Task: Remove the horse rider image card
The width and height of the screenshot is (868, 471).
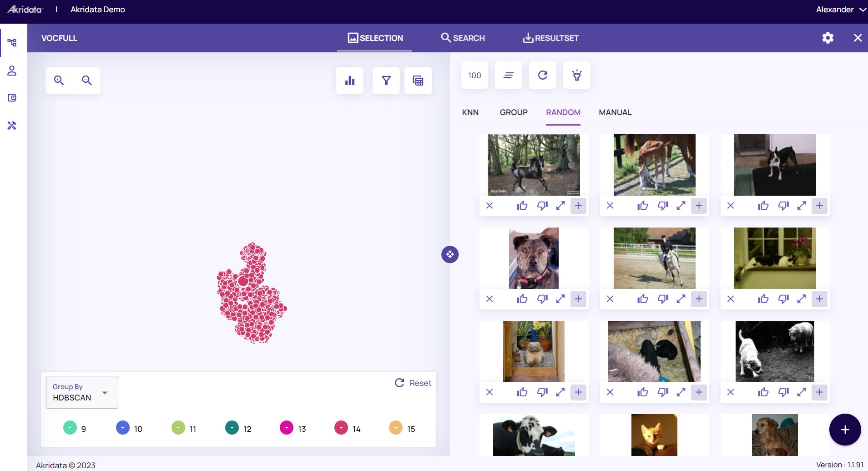Action: click(x=610, y=299)
